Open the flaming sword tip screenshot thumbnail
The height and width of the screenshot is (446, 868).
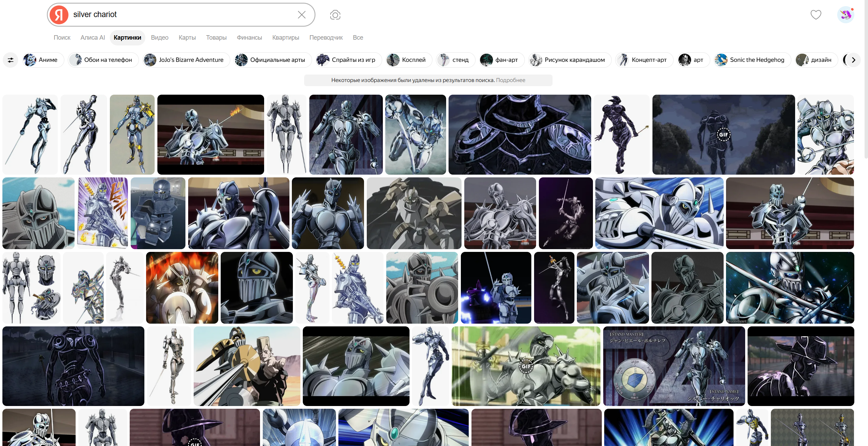click(x=211, y=135)
